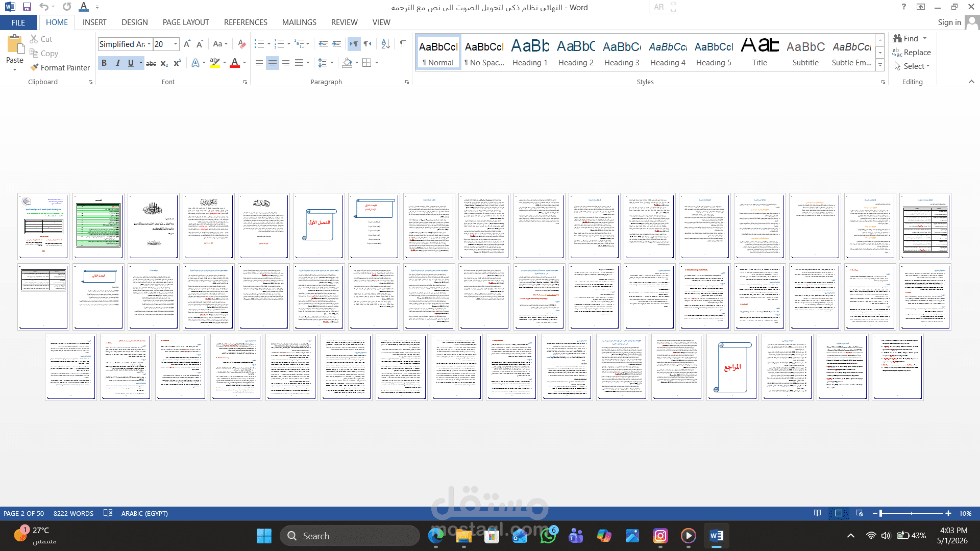Switch to Read Mode view
This screenshot has height=551, width=980.
818,513
